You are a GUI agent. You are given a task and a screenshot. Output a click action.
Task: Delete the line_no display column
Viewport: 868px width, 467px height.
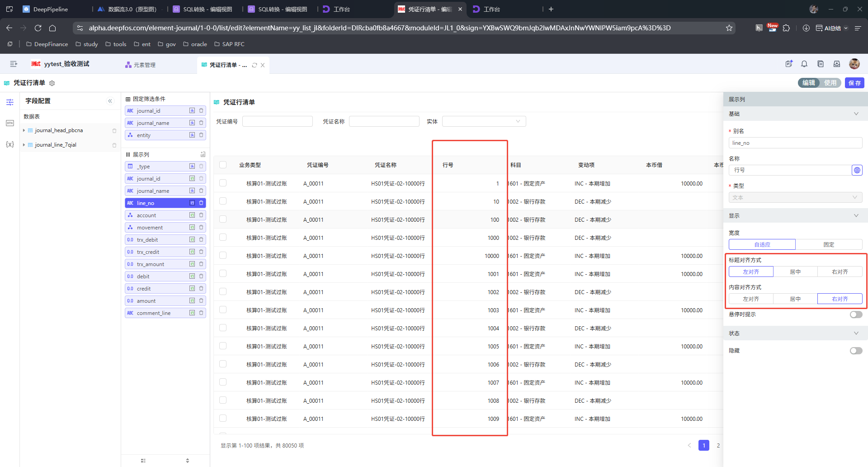201,203
